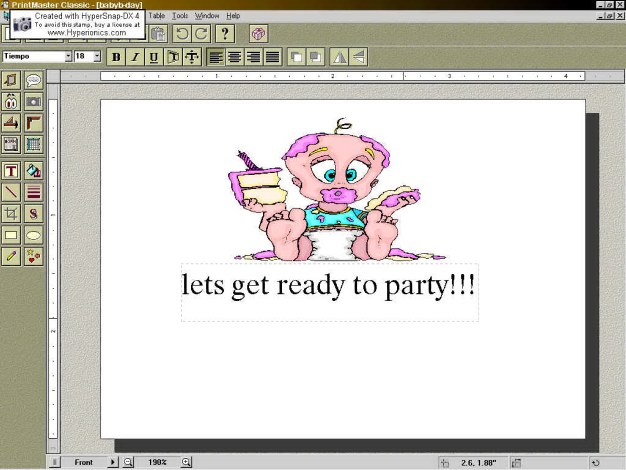This screenshot has width=626, height=470.
Task: Click the horizontal ruler at mark 2
Action: click(x=332, y=76)
